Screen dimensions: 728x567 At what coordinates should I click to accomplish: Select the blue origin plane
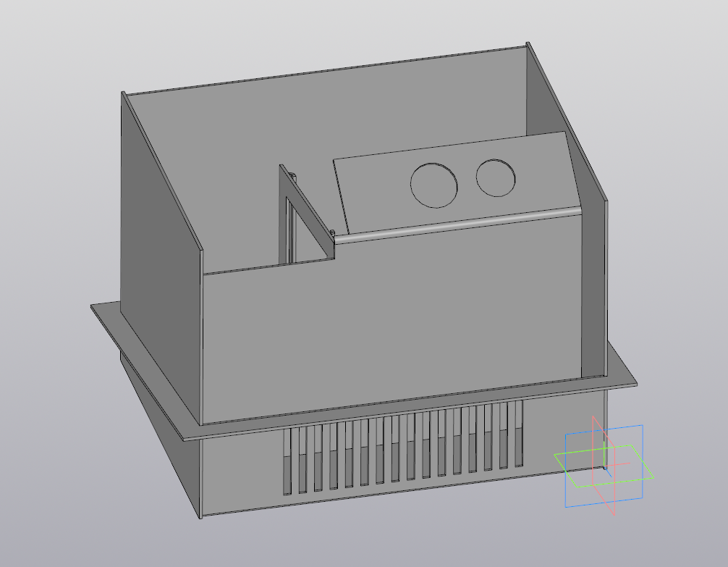604,466
